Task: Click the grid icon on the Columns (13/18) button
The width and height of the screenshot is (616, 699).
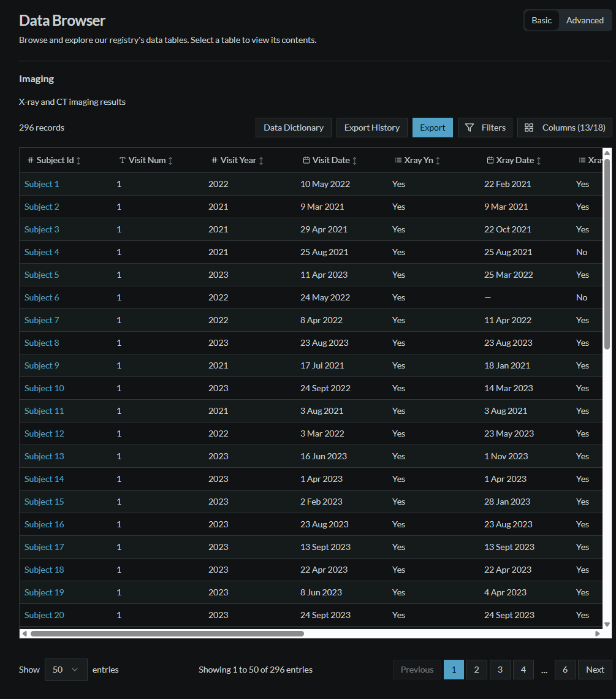Action: pos(529,128)
